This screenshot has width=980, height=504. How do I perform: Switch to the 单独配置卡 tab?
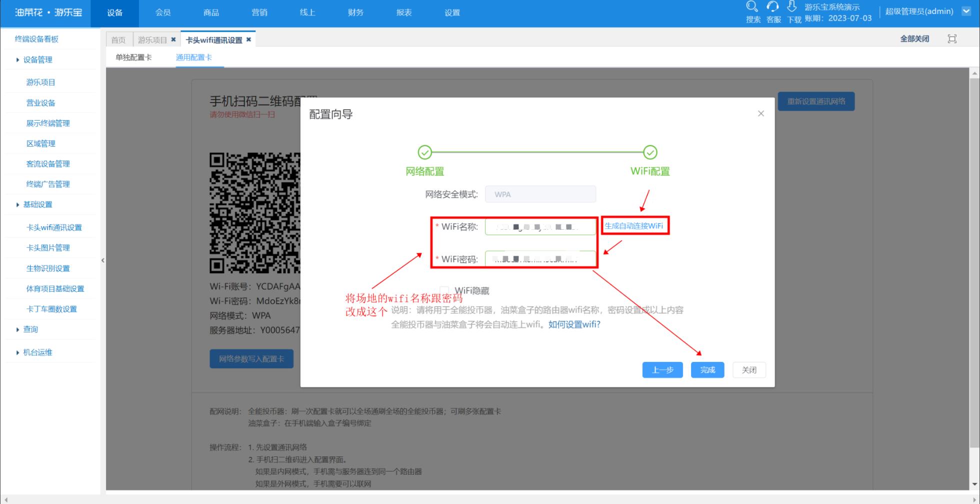pyautogui.click(x=133, y=58)
